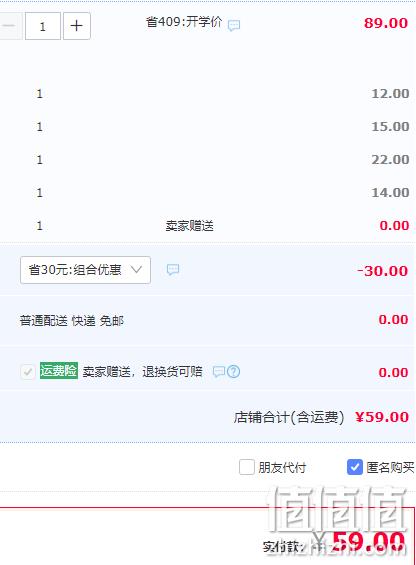Click the green 运费险 badge
The width and height of the screenshot is (416, 565).
(x=58, y=370)
